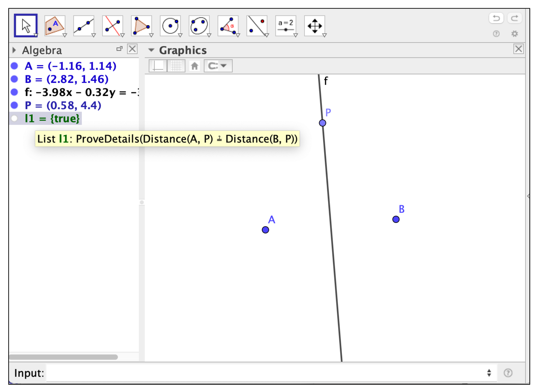Select the a=2 Slider tool
The height and width of the screenshot is (392, 538).
pos(286,26)
